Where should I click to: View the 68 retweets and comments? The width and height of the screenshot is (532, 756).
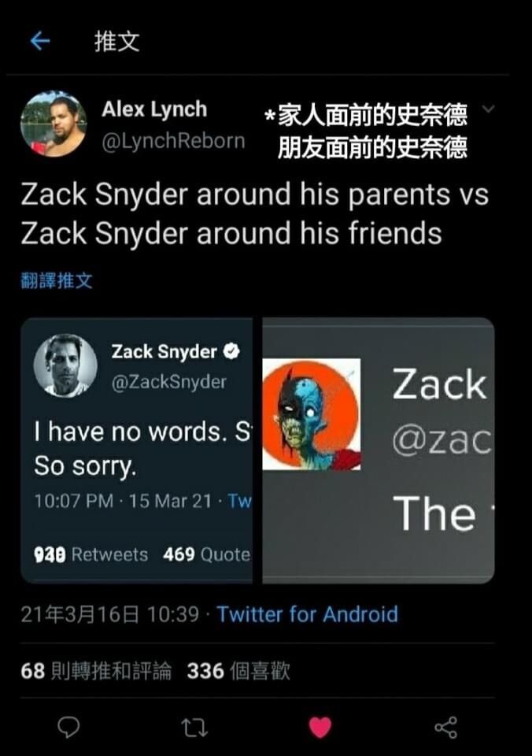pos(96,671)
